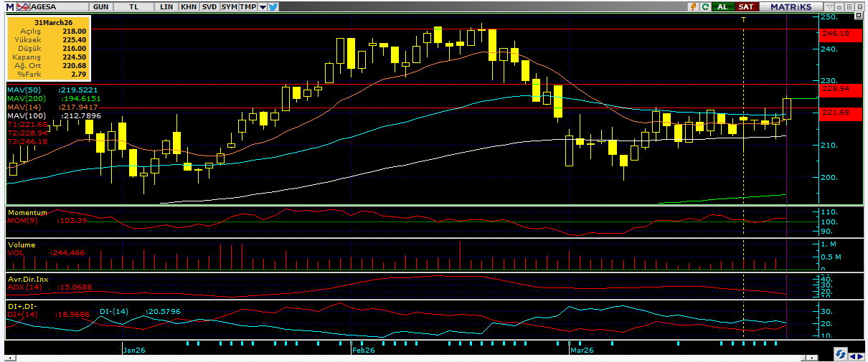Screen dimensions: 868x362
Task: Open the Twitter bird icon
Action: (273, 6)
